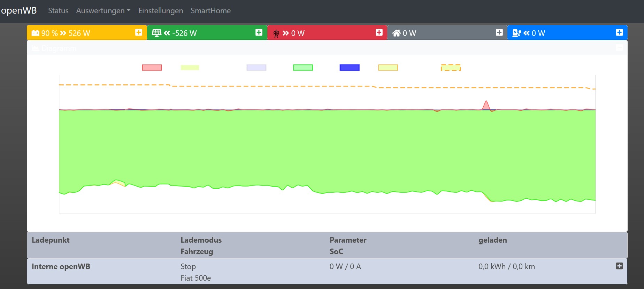This screenshot has width=644, height=289.
Task: Open the SmartHome page
Action: pyautogui.click(x=210, y=11)
